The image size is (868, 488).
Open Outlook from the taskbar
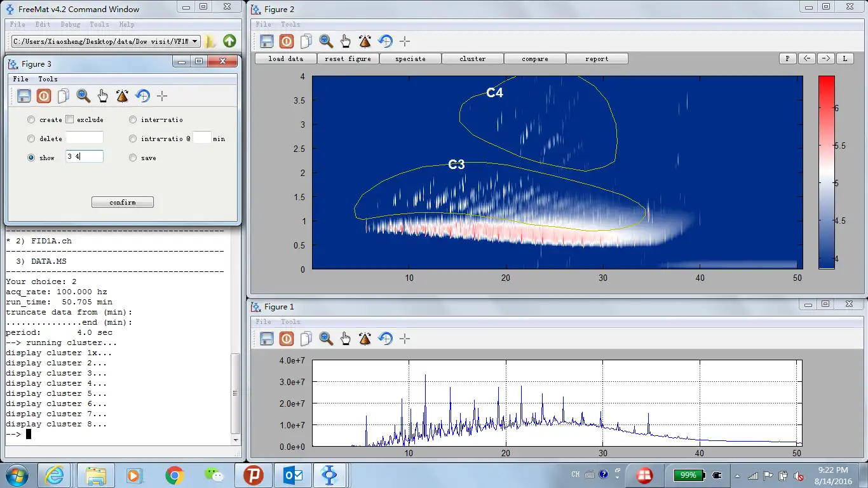click(293, 475)
